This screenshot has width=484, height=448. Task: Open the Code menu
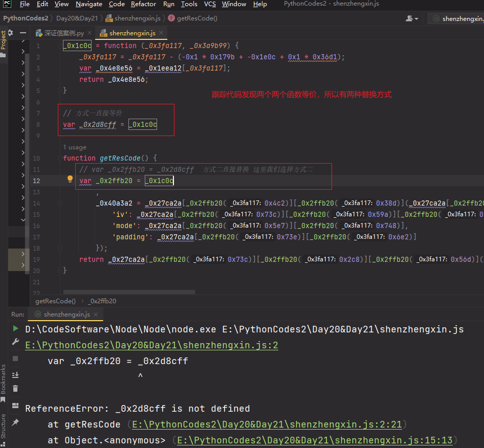point(117,4)
